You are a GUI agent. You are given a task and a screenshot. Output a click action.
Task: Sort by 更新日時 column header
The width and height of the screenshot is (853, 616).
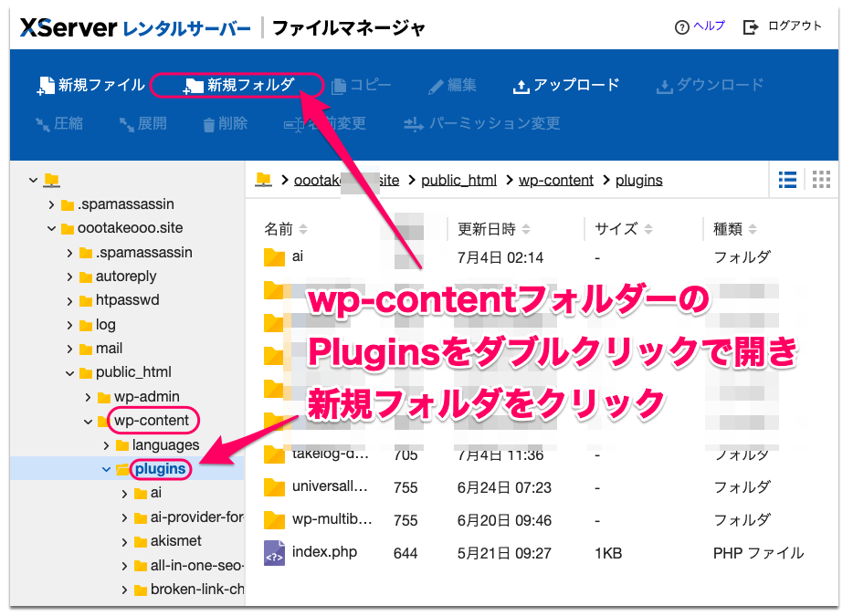tap(493, 229)
